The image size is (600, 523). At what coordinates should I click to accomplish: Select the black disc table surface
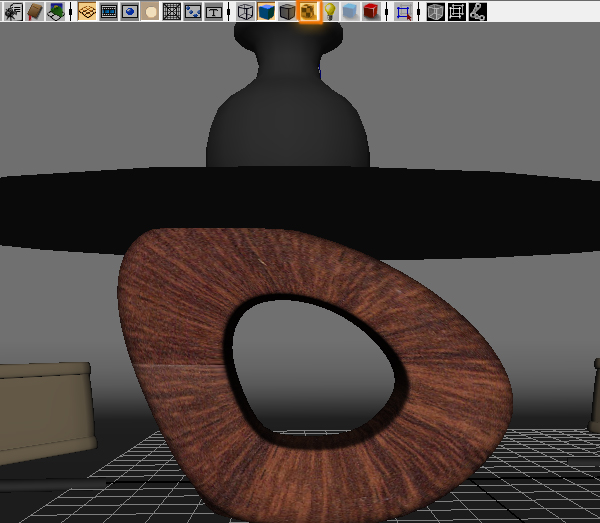(x=298, y=199)
